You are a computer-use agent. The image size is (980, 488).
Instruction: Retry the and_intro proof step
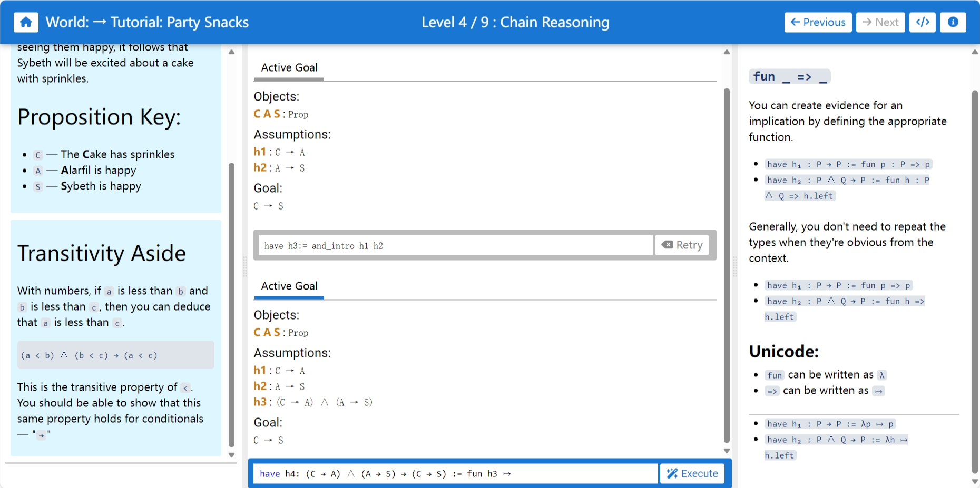[x=682, y=245]
